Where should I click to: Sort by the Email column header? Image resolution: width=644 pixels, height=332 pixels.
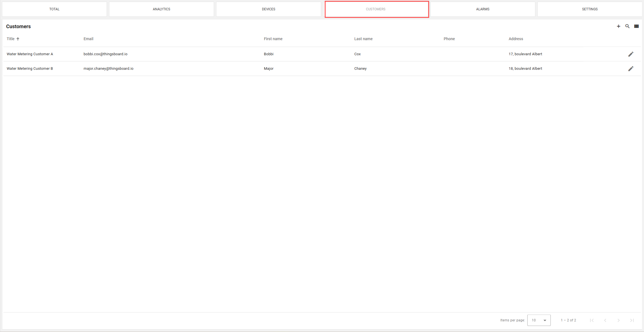88,39
